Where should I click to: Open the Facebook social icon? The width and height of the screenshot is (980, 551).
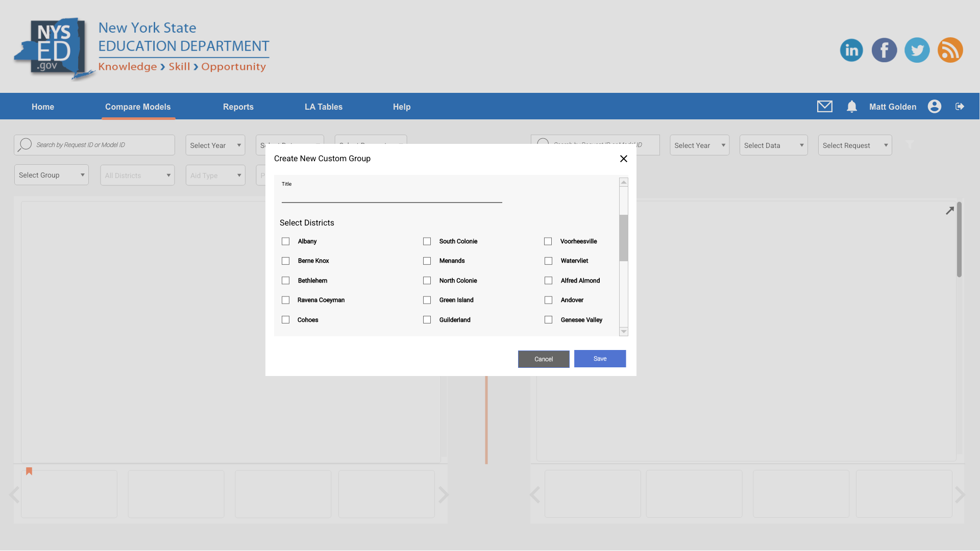pos(884,50)
